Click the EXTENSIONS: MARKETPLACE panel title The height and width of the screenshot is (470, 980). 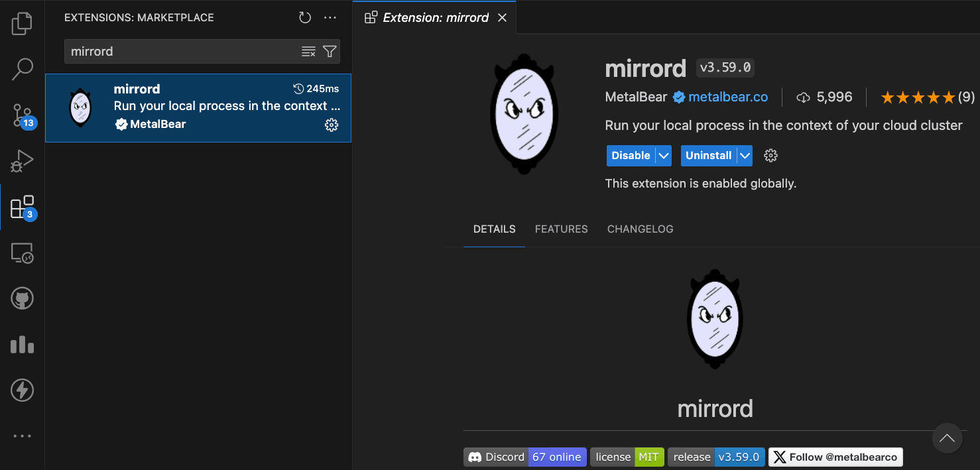[139, 18]
